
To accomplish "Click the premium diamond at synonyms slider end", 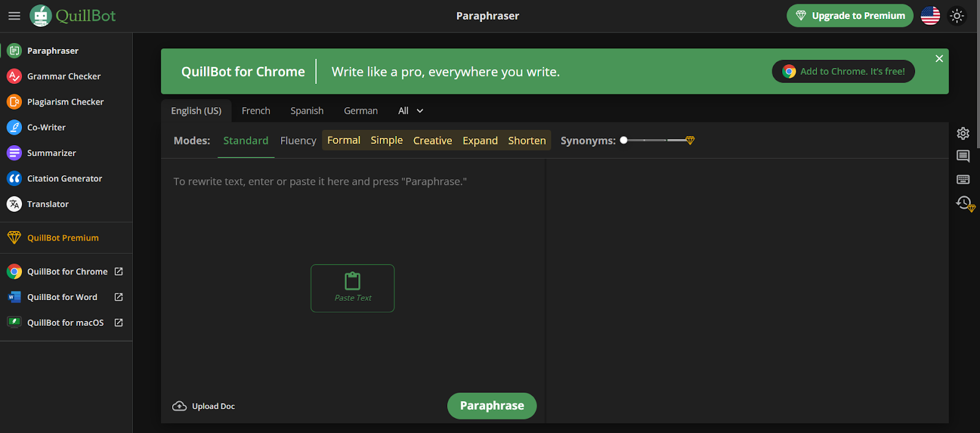I will point(690,141).
